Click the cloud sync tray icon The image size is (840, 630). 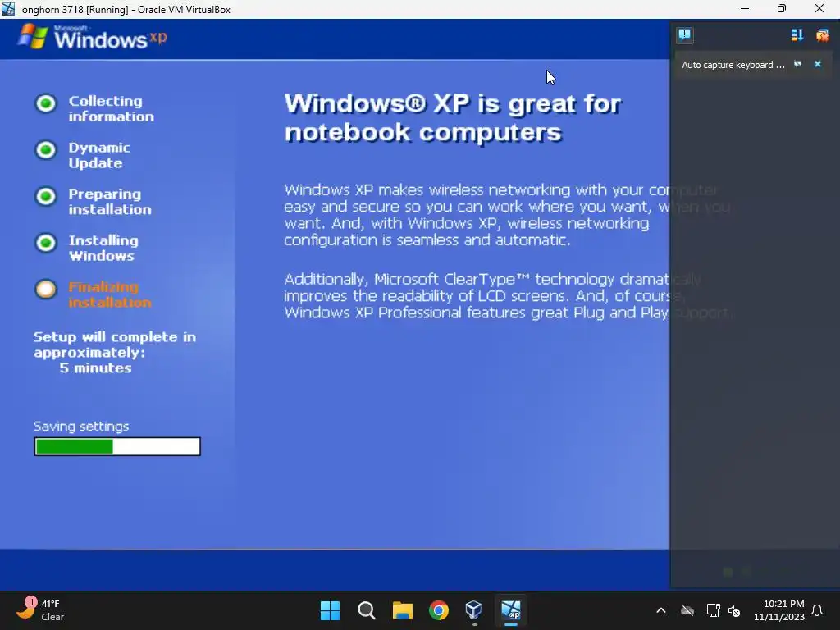pyautogui.click(x=687, y=610)
